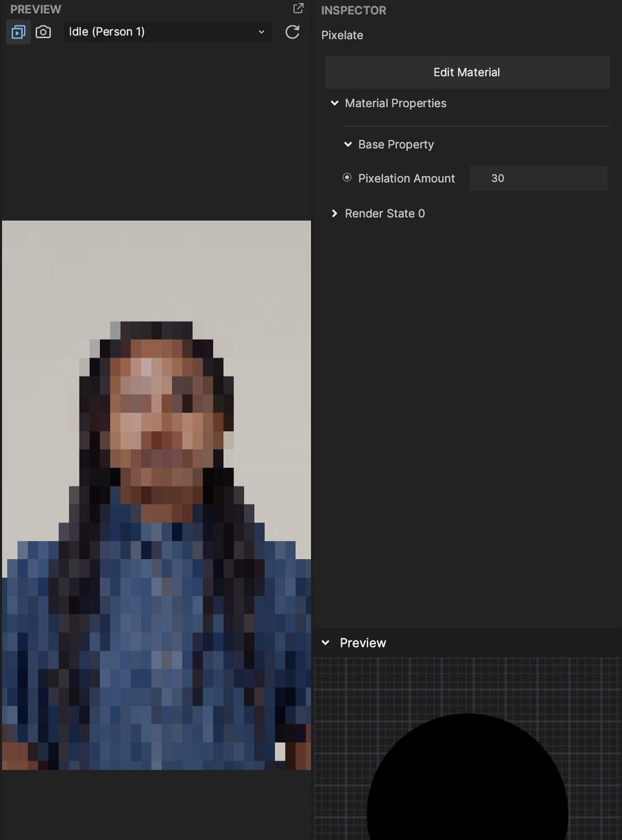This screenshot has height=840, width=622.
Task: Refresh the preview with the reload icon
Action: pyautogui.click(x=293, y=32)
